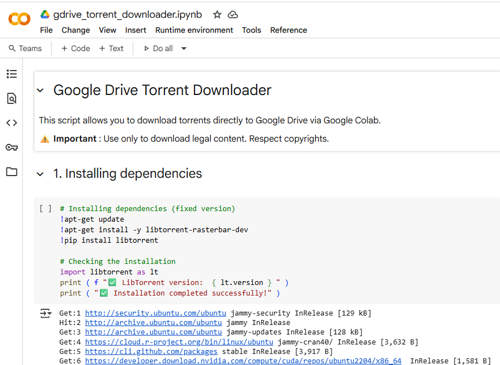The image size is (500, 365).
Task: Run the Installing dependencies code cell
Action: coord(45,209)
